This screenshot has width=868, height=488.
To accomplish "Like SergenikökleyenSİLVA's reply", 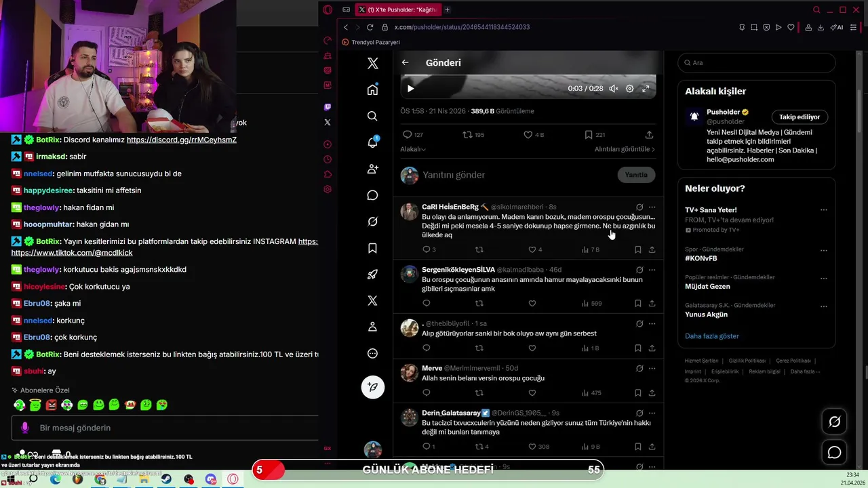I will pyautogui.click(x=532, y=303).
